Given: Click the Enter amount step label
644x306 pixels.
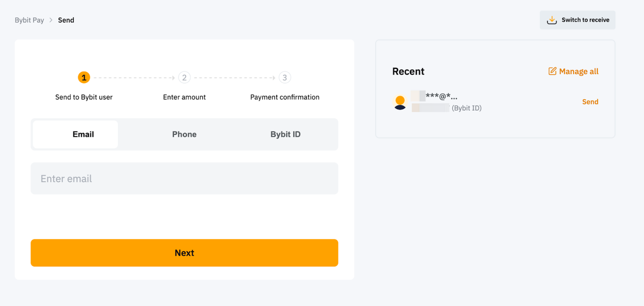Looking at the screenshot, I should [x=184, y=97].
